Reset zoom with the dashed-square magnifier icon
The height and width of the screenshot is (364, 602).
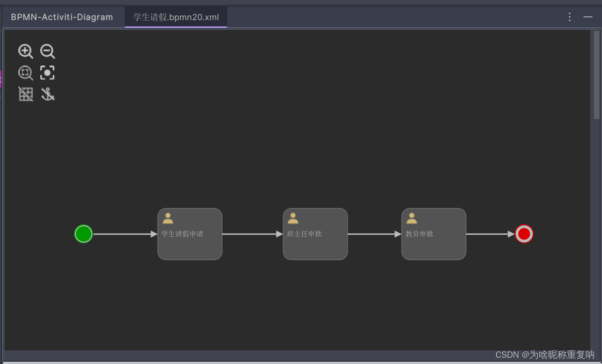26,73
